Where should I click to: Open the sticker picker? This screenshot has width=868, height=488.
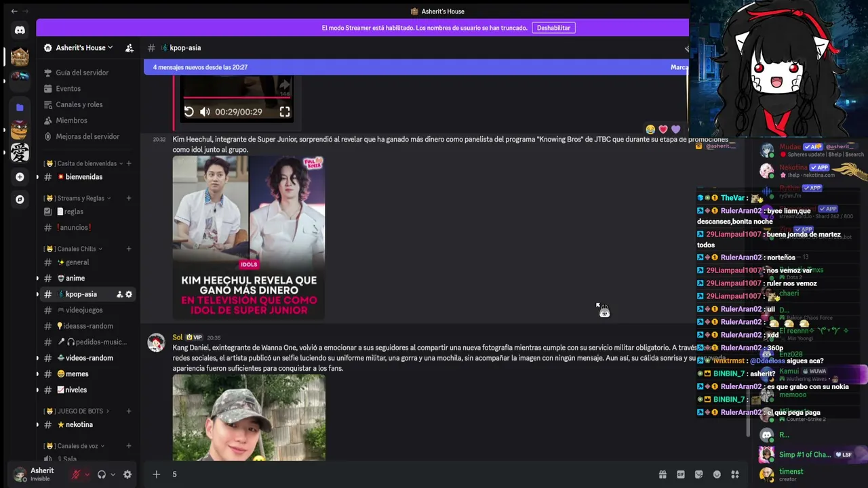[699, 474]
